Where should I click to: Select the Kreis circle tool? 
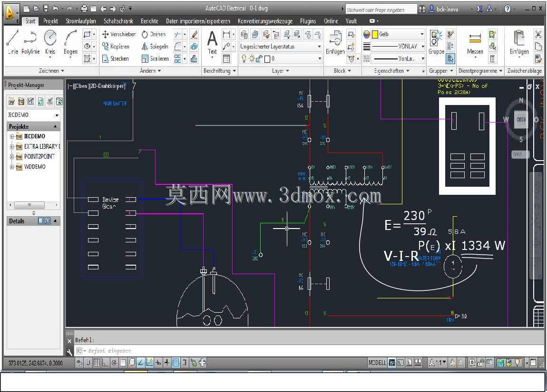coord(50,42)
